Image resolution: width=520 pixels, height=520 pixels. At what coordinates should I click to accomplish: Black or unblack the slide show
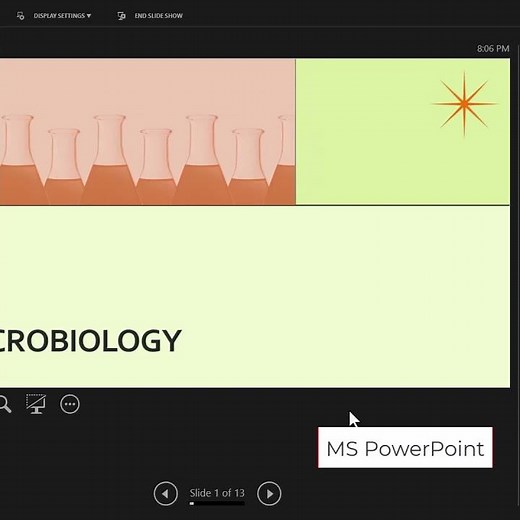tap(36, 404)
